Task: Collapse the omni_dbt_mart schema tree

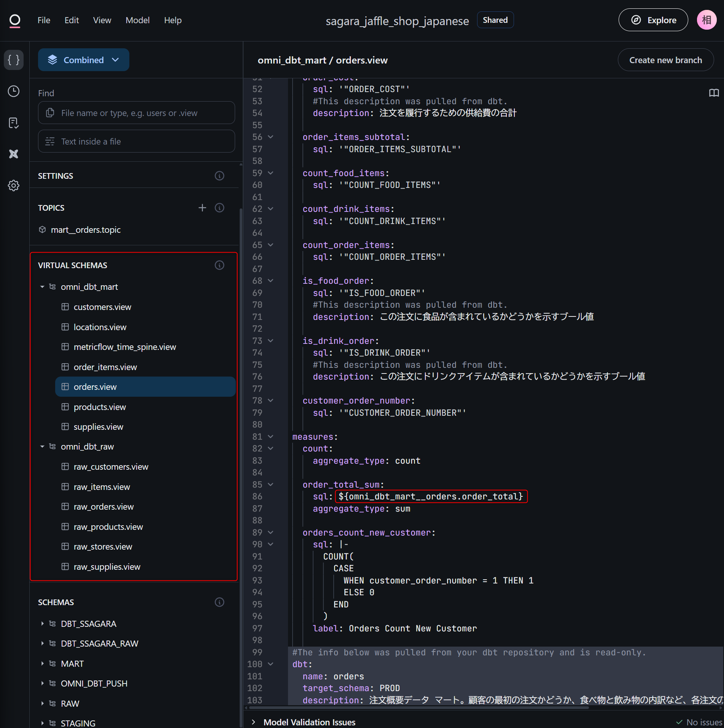Action: (42, 287)
